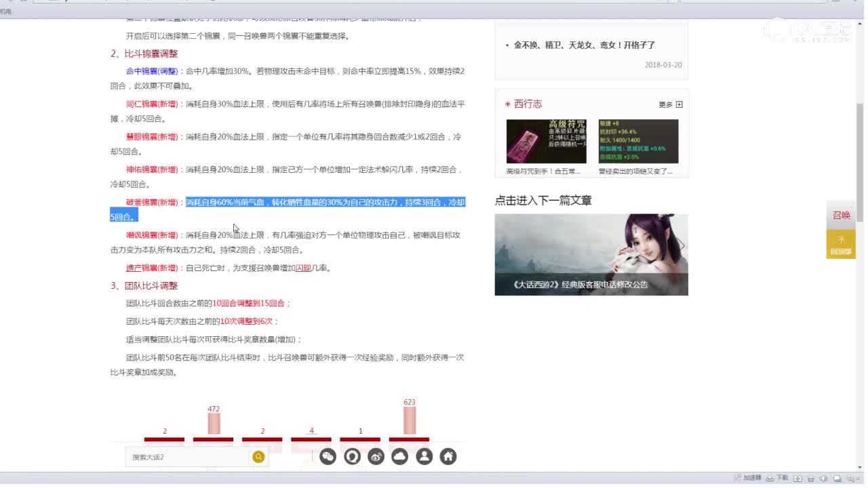The image size is (868, 488).
Task: Click the 破釜锦囊(新增) label
Action: (152, 202)
